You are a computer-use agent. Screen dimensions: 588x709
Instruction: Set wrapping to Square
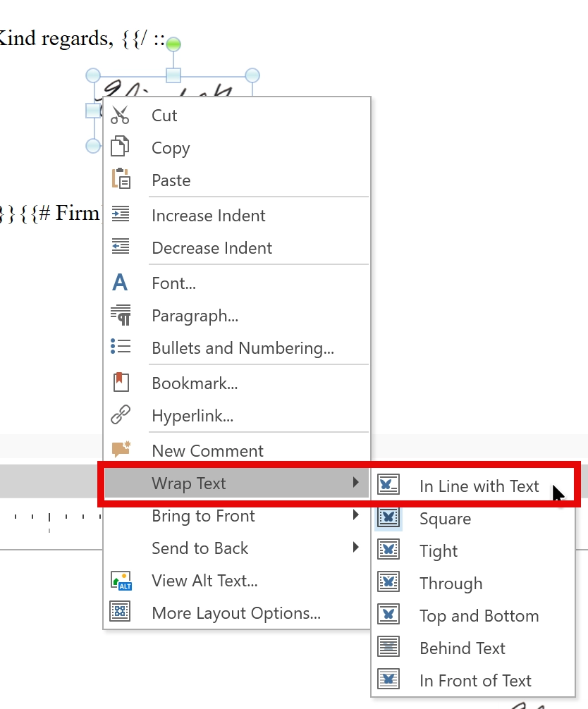(x=473, y=518)
